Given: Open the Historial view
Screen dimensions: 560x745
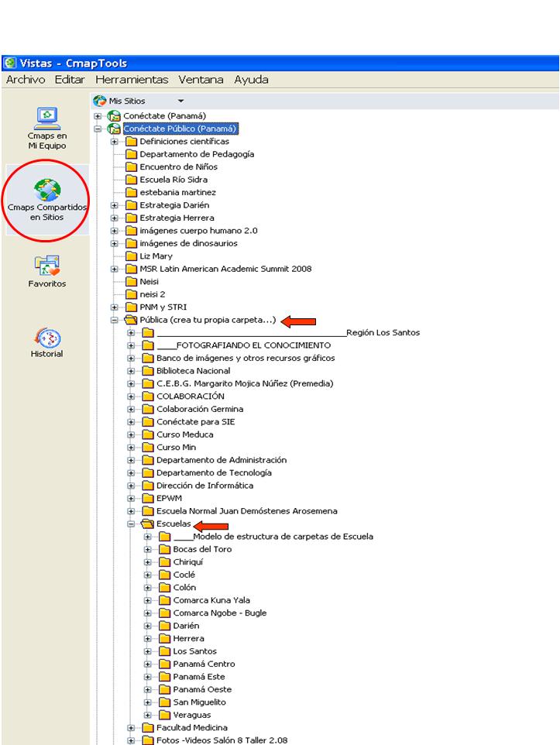Looking at the screenshot, I should coord(46,341).
